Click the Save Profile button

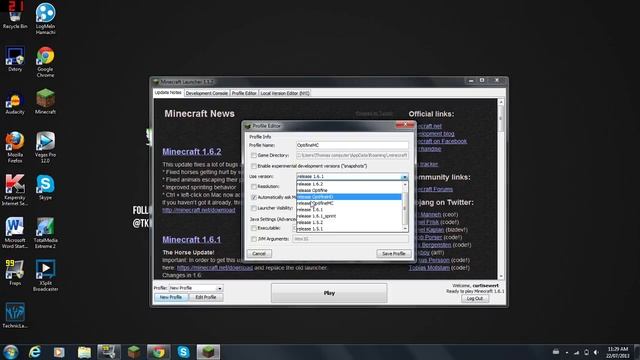(393, 254)
